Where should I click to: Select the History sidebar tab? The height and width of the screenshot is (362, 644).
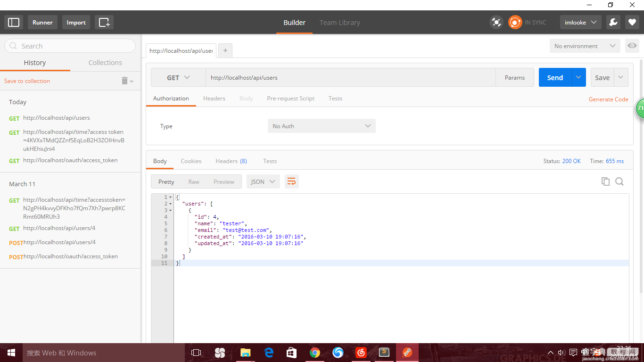(35, 63)
